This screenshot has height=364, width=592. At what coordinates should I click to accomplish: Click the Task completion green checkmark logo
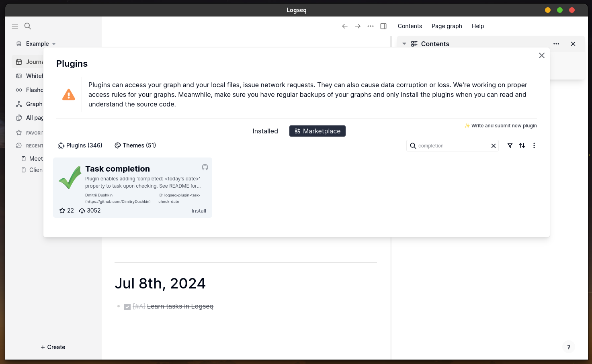pyautogui.click(x=70, y=178)
